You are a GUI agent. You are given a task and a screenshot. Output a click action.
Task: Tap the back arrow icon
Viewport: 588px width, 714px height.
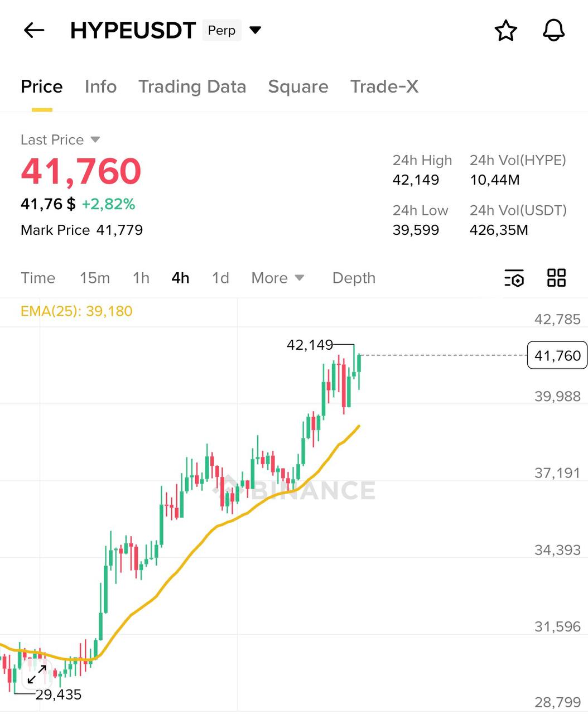coord(34,30)
